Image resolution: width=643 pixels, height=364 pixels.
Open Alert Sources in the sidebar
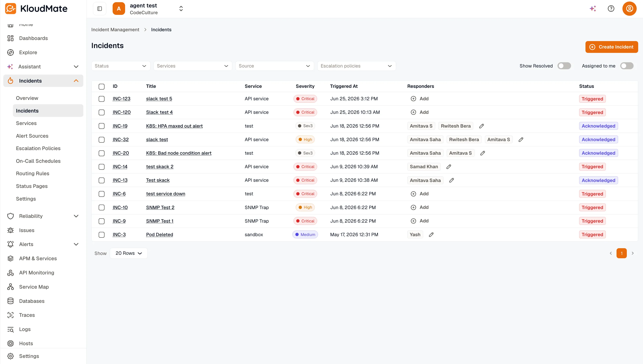tap(32, 136)
